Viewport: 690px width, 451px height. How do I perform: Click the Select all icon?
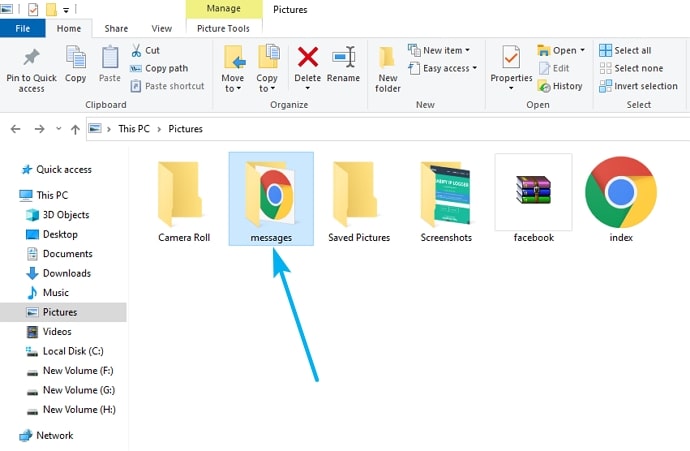click(606, 51)
